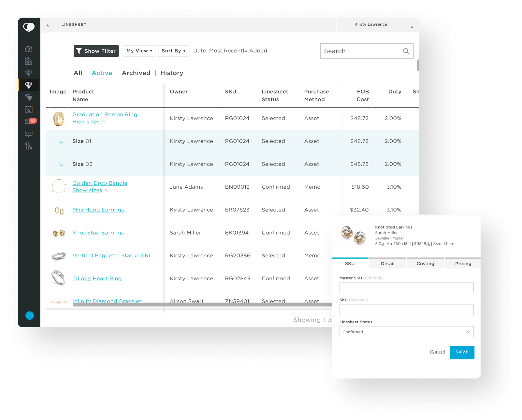
Task: Open the chat messages bubble icon
Action: point(29,133)
